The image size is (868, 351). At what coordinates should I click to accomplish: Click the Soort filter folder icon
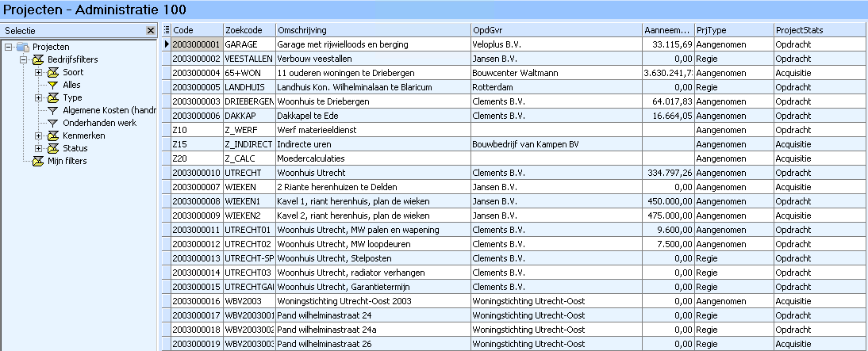(52, 72)
